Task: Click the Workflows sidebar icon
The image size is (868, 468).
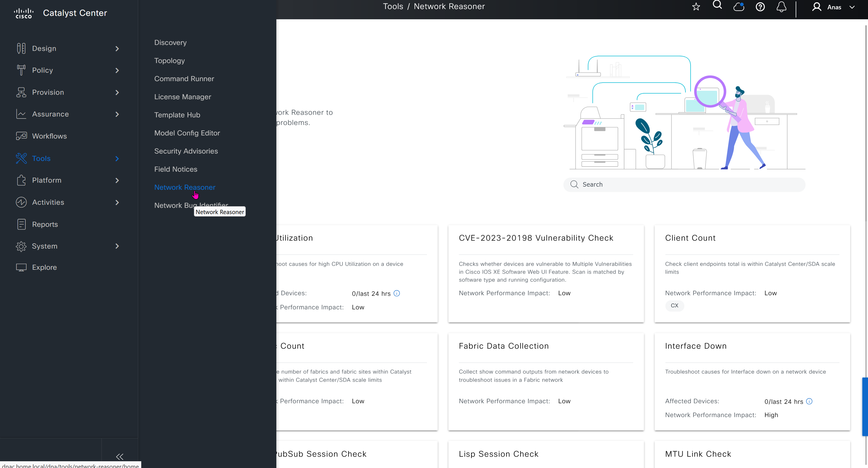Action: [x=21, y=136]
